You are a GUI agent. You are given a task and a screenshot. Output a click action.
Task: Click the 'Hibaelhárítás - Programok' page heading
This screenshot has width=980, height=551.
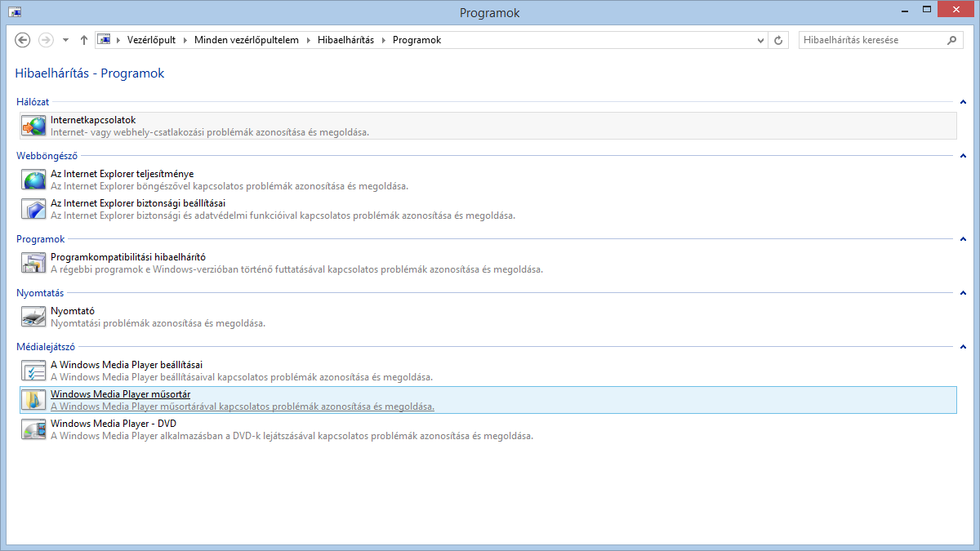90,73
